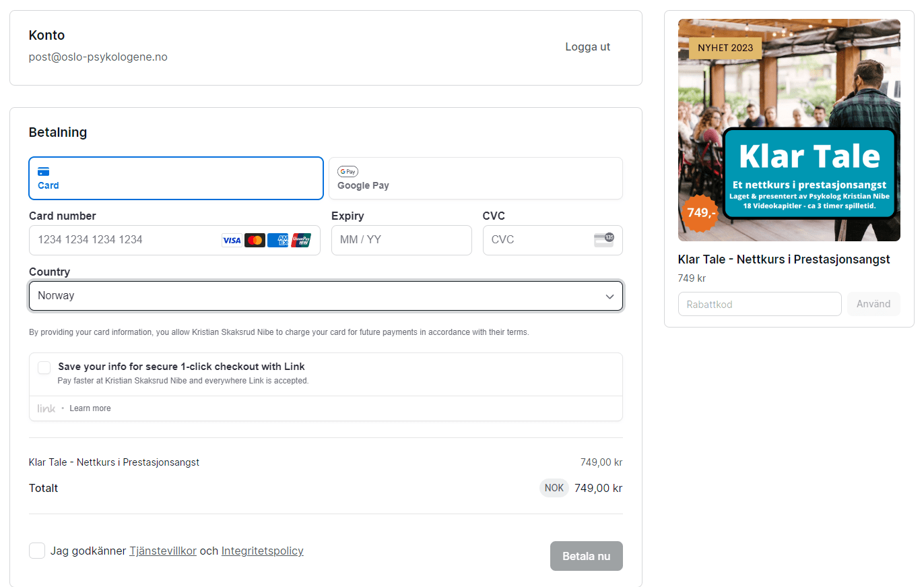Select the Google Pay payment tab

point(475,179)
